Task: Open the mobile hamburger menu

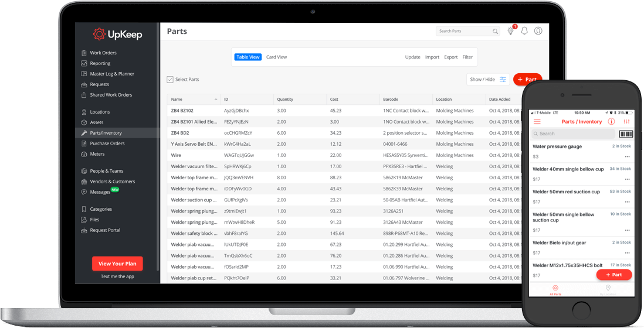Action: click(537, 121)
